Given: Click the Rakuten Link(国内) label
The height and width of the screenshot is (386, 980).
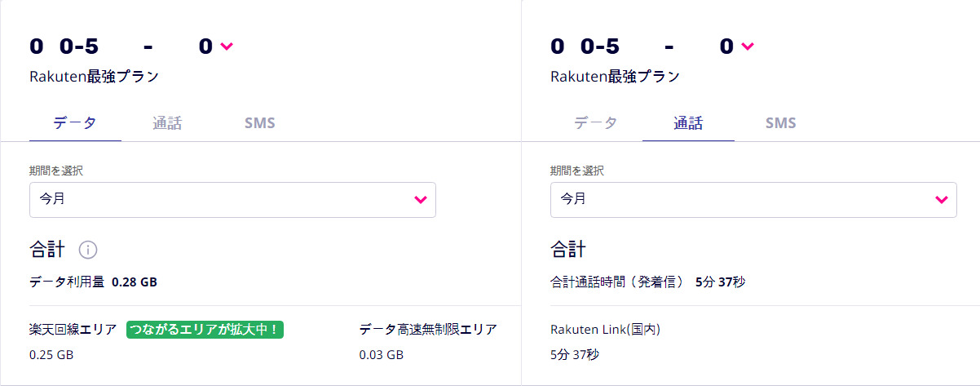Looking at the screenshot, I should point(605,330).
